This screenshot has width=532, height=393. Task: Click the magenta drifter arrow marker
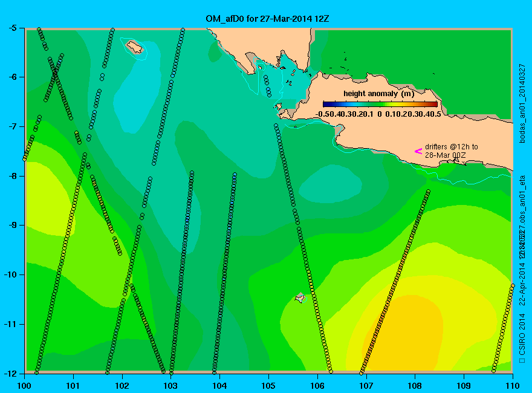pos(418,151)
